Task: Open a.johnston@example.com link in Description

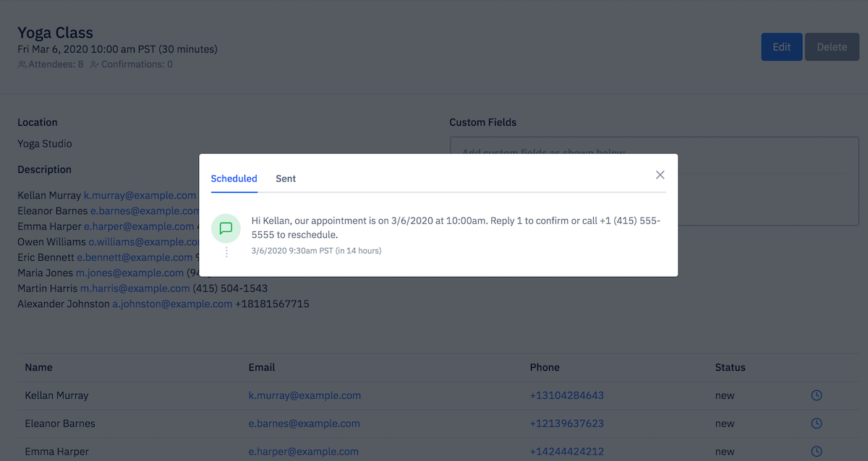Action: coord(172,304)
